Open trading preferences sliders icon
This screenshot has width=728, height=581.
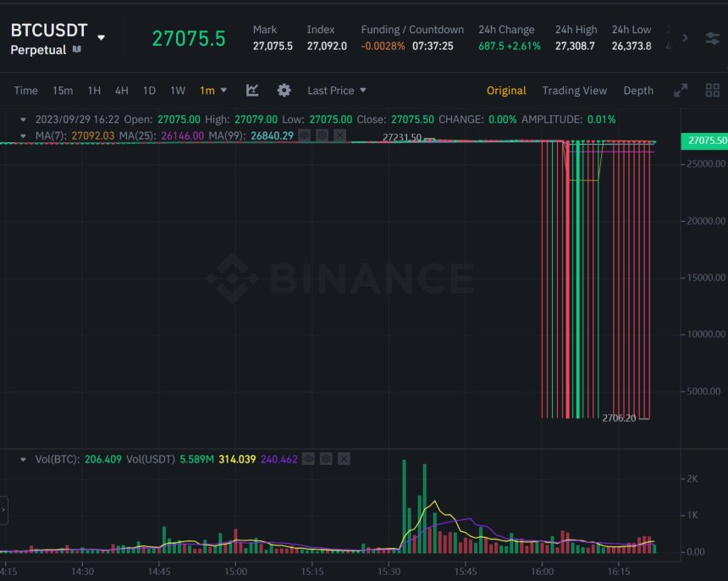pos(712,38)
